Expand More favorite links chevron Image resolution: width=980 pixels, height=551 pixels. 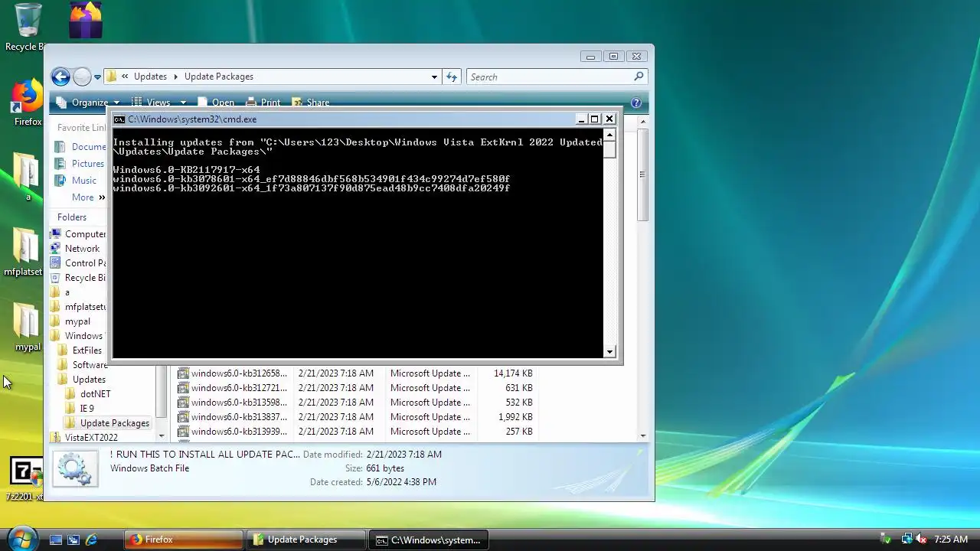click(x=101, y=197)
